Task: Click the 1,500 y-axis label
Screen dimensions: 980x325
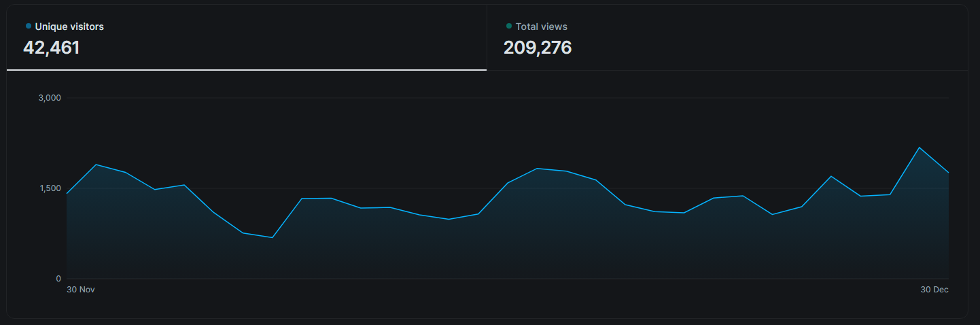Action: pos(50,188)
